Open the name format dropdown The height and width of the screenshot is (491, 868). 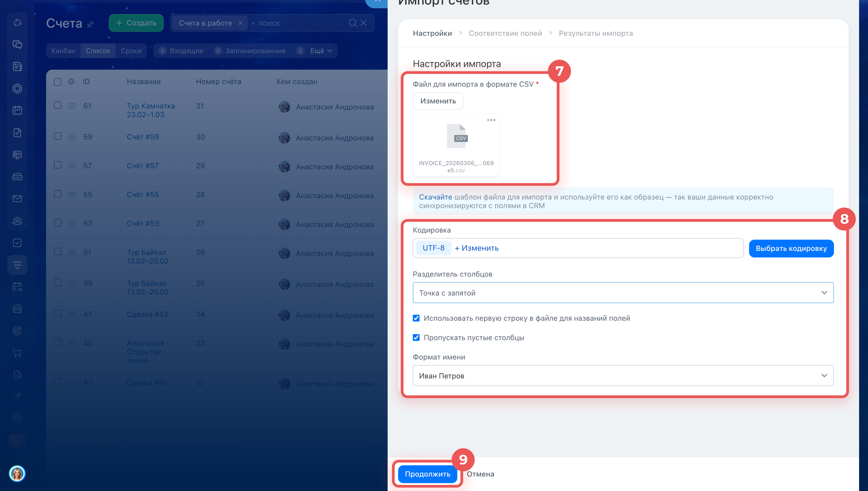tap(623, 375)
